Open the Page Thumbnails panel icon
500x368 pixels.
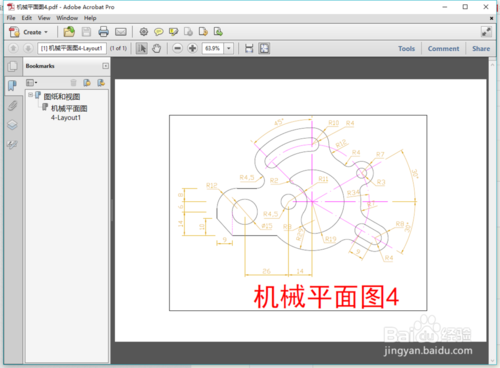pos(12,66)
